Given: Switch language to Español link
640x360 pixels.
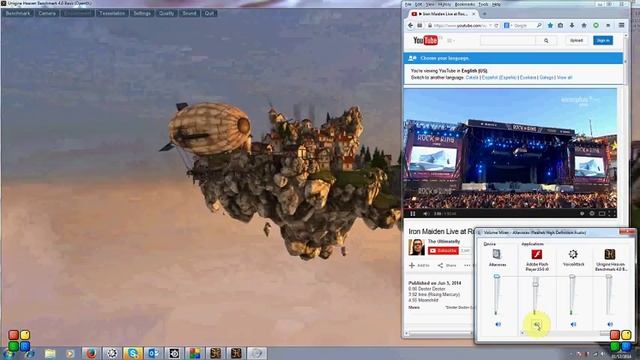Looking at the screenshot, I should [499, 77].
